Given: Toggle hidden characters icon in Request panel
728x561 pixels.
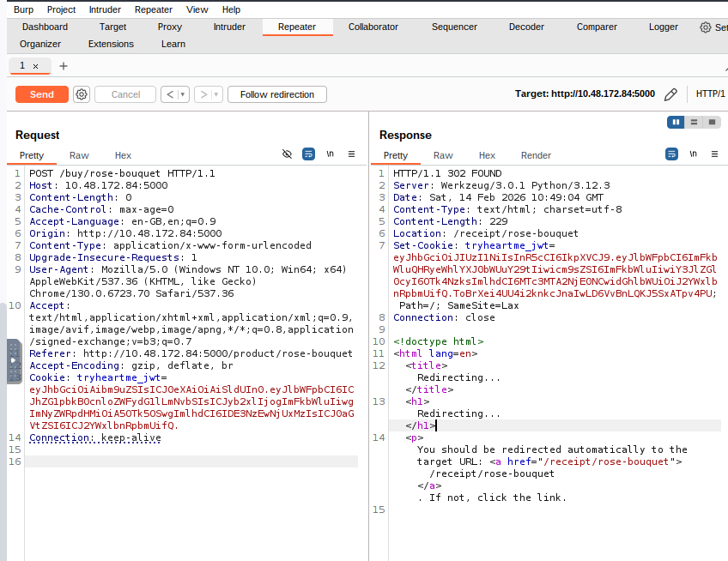Looking at the screenshot, I should pyautogui.click(x=288, y=154).
